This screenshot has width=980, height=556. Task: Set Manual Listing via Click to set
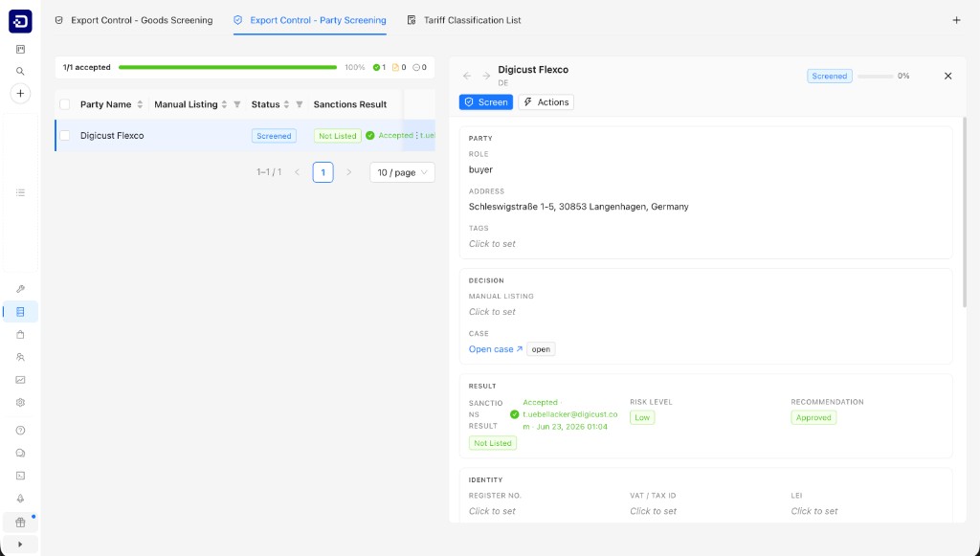(493, 312)
